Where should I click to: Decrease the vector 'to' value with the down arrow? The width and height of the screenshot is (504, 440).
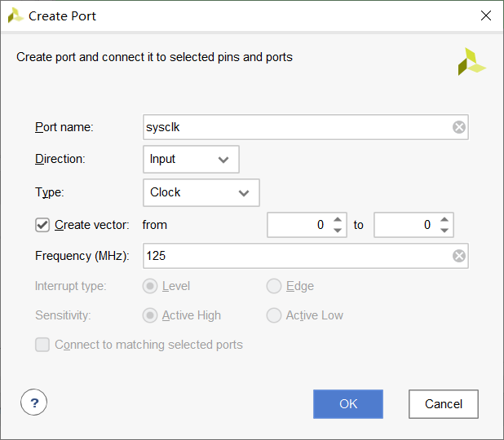(444, 230)
